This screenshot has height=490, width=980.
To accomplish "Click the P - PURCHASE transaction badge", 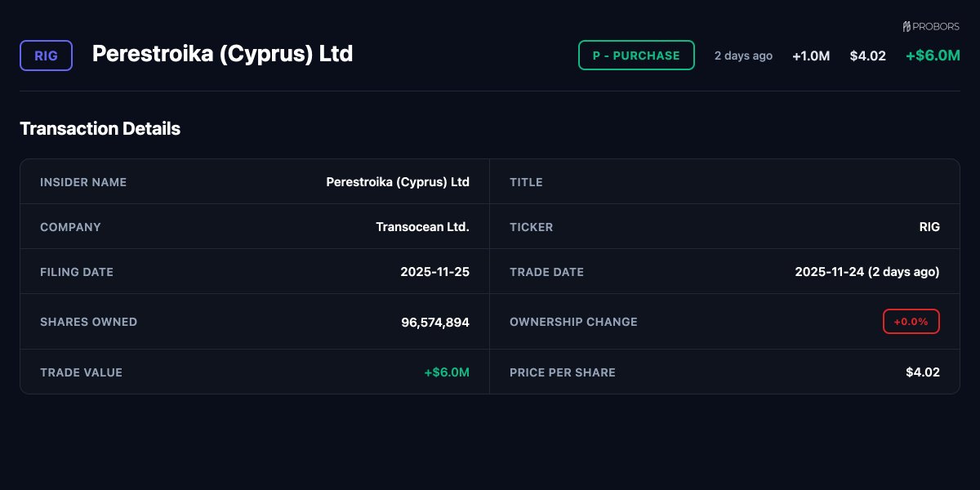I will click(636, 56).
